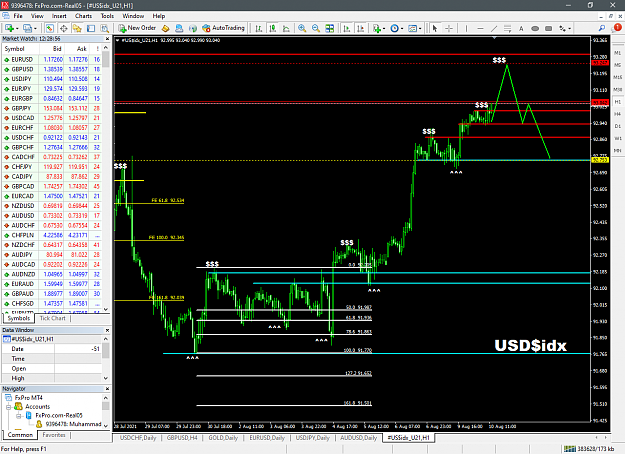Select the Crosshair tool
The height and width of the screenshot is (454, 625).
point(449,28)
